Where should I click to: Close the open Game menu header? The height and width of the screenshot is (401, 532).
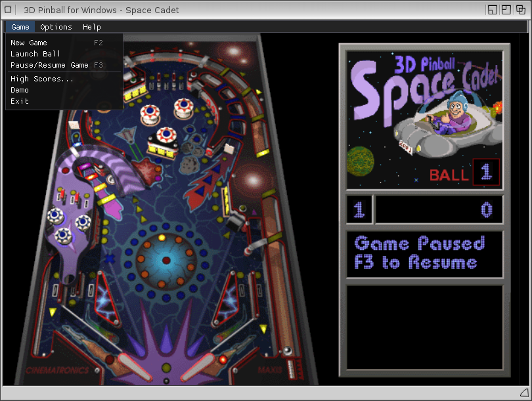pos(20,27)
